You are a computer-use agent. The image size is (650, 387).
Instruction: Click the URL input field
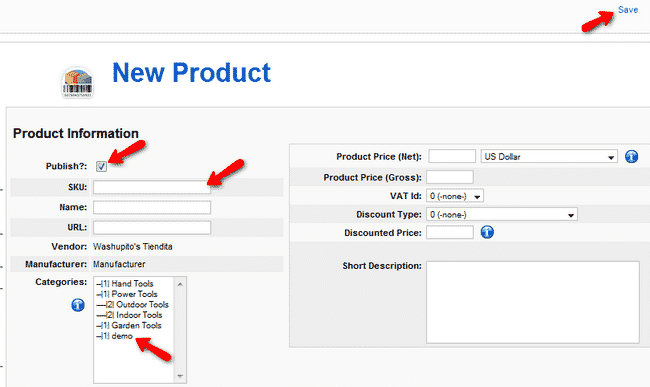152,227
